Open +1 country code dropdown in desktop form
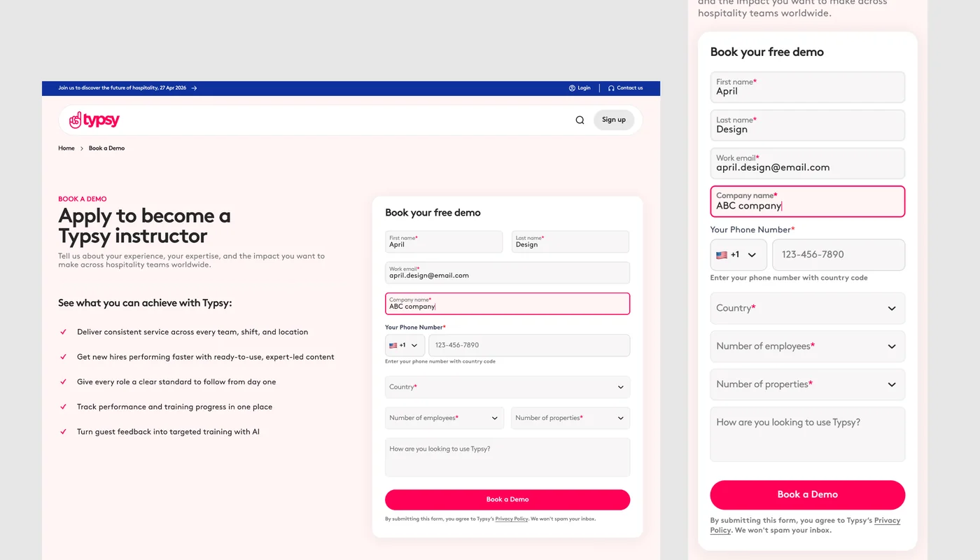Image resolution: width=980 pixels, height=560 pixels. point(405,345)
